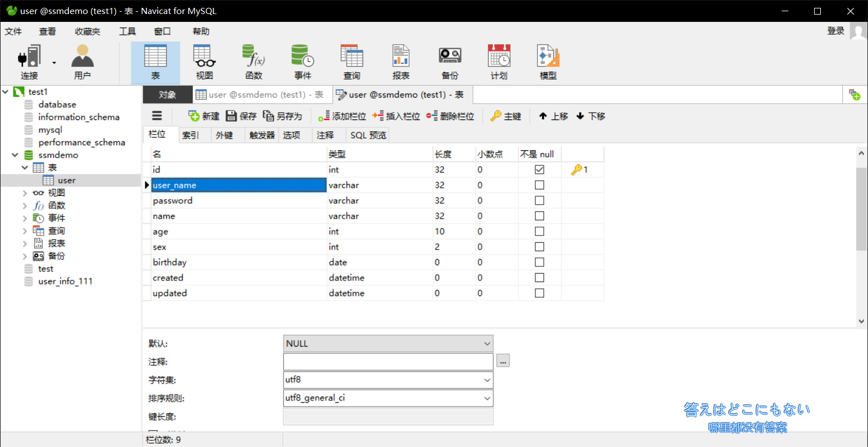Open the 报表 reports icon
This screenshot has height=447, width=868.
pyautogui.click(x=401, y=62)
